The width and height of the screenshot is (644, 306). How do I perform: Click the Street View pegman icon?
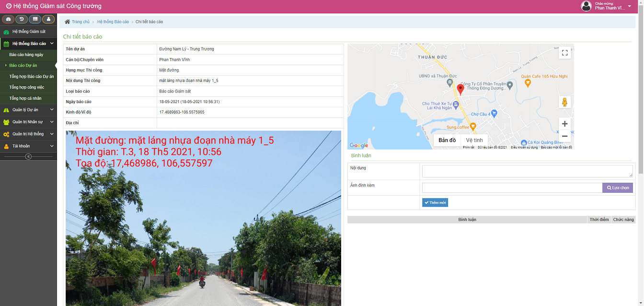tap(564, 102)
